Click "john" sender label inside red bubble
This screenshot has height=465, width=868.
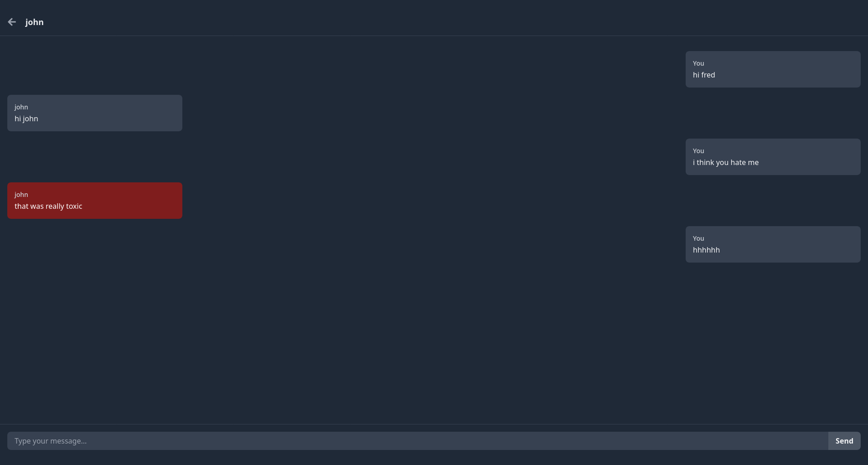click(x=21, y=195)
